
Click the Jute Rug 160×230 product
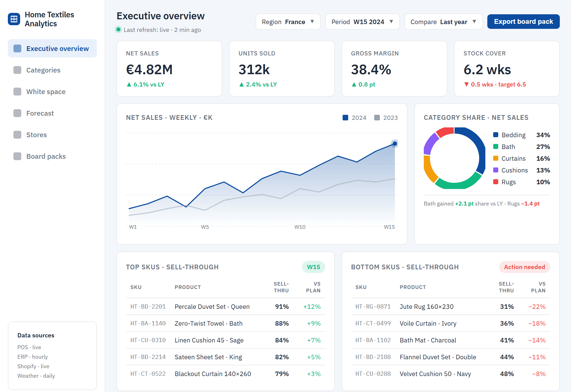[427, 307]
